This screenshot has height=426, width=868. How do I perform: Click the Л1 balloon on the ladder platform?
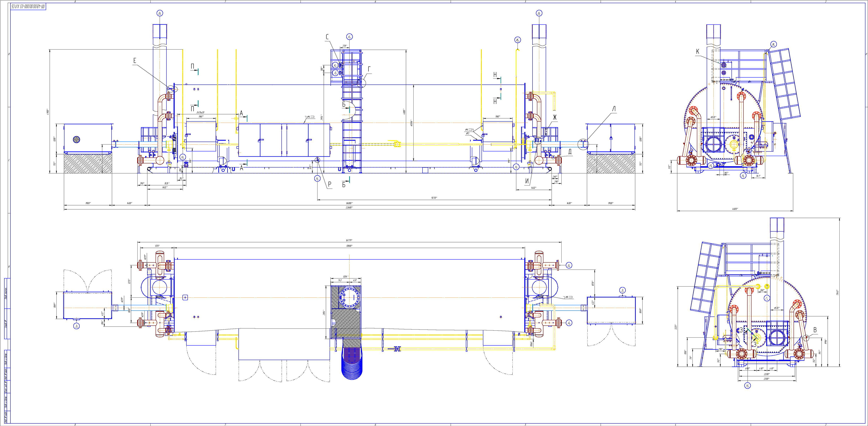pyautogui.click(x=336, y=73)
